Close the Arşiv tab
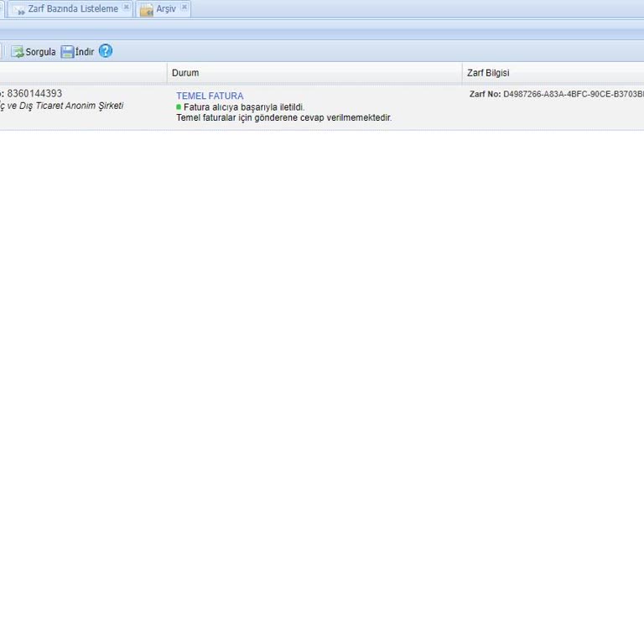The image size is (644, 644). [x=184, y=8]
